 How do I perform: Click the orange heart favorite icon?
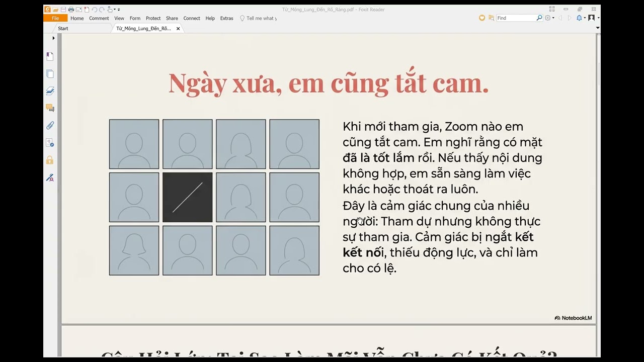pyautogui.click(x=482, y=18)
